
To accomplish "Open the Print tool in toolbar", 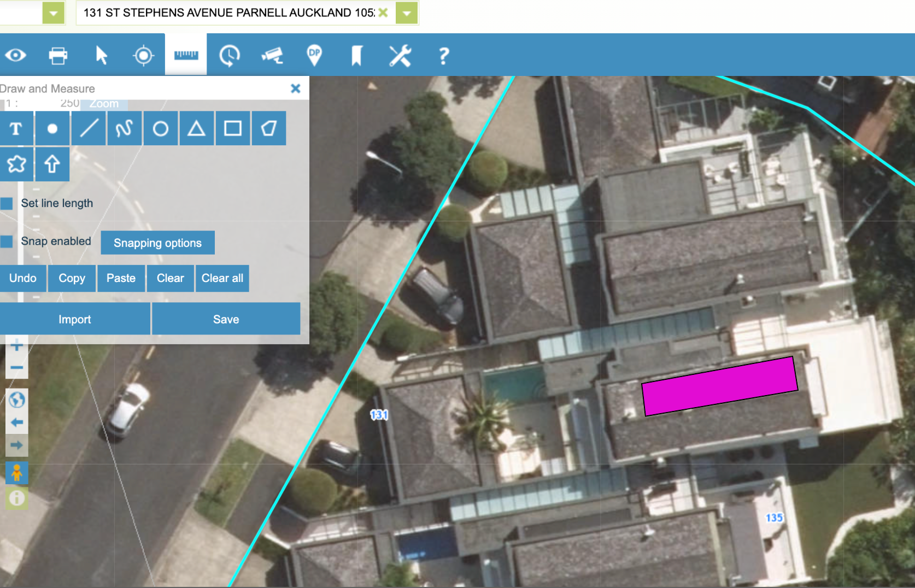I will [x=58, y=55].
